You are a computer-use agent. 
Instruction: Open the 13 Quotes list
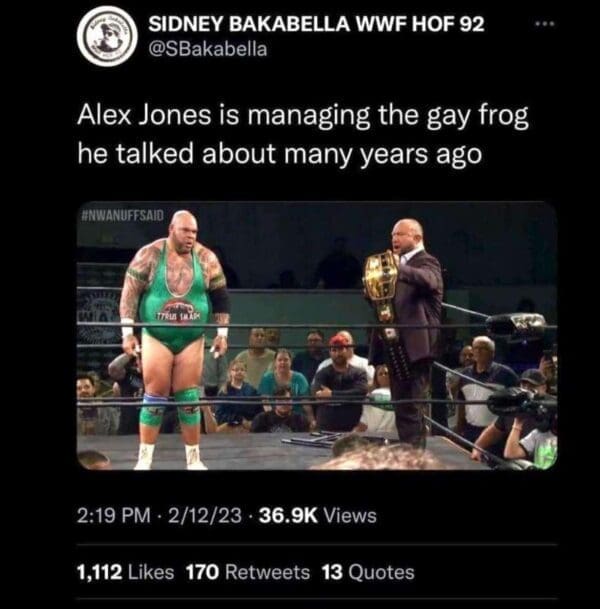(x=368, y=572)
